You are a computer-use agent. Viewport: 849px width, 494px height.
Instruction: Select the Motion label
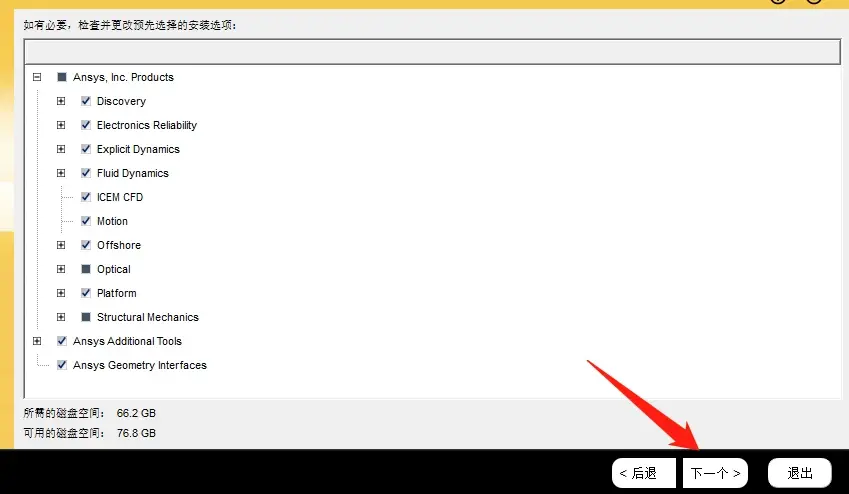click(112, 221)
